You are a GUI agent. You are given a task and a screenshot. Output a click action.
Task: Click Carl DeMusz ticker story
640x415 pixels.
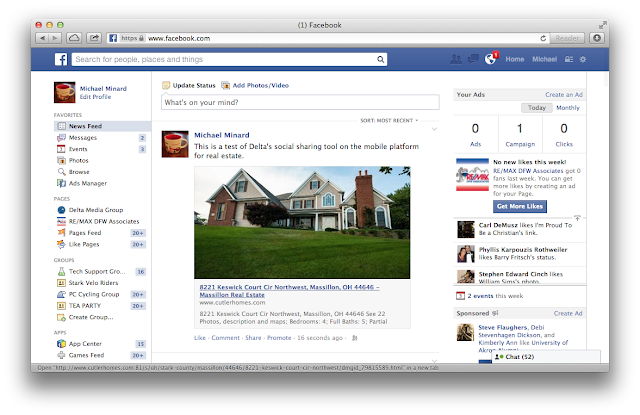click(519, 229)
